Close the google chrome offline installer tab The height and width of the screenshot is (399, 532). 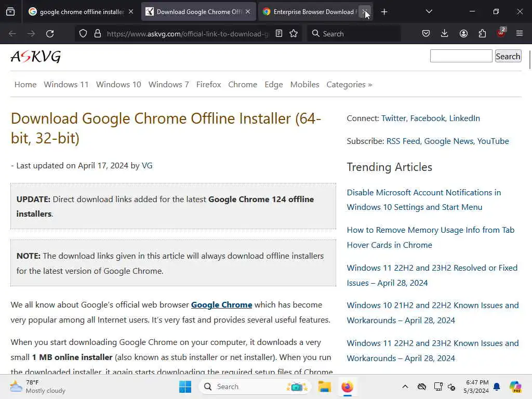tap(131, 12)
